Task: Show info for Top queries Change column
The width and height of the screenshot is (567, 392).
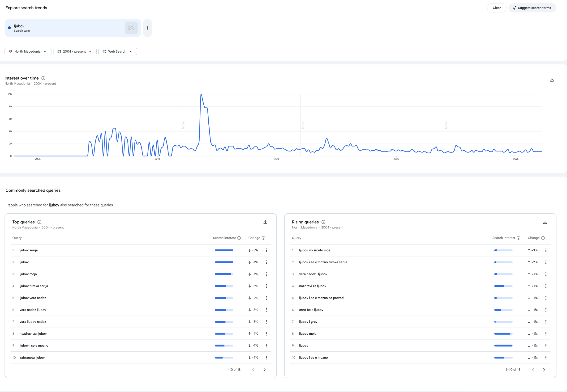Action: (x=263, y=238)
